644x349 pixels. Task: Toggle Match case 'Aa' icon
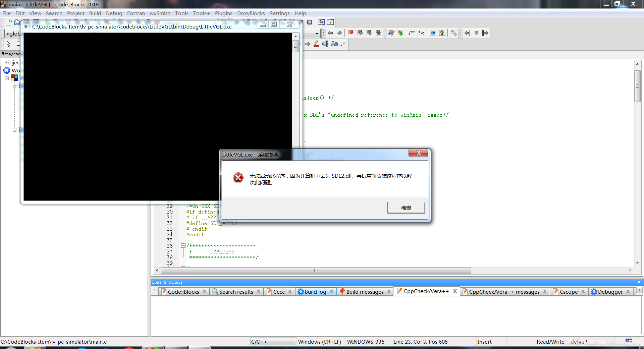(x=334, y=44)
